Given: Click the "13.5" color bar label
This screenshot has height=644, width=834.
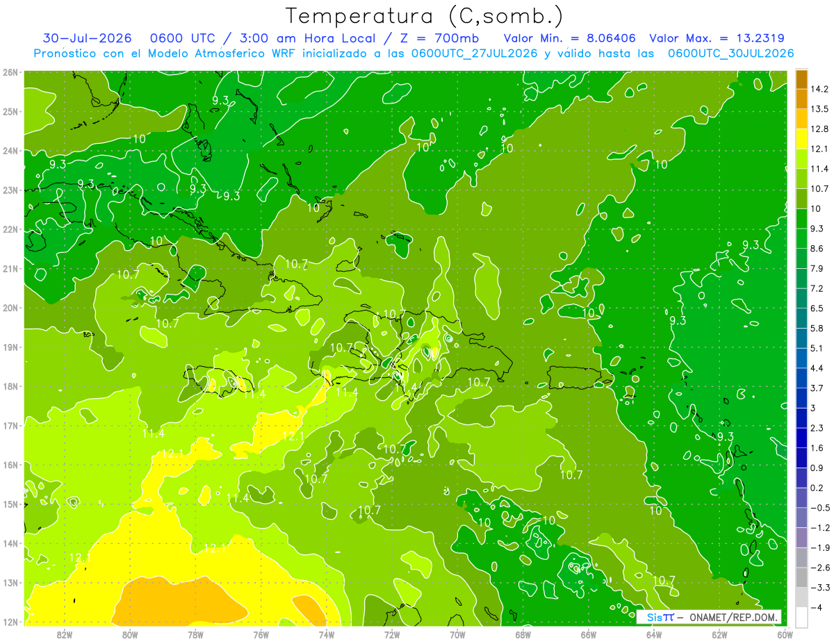Looking at the screenshot, I should pyautogui.click(x=820, y=109).
